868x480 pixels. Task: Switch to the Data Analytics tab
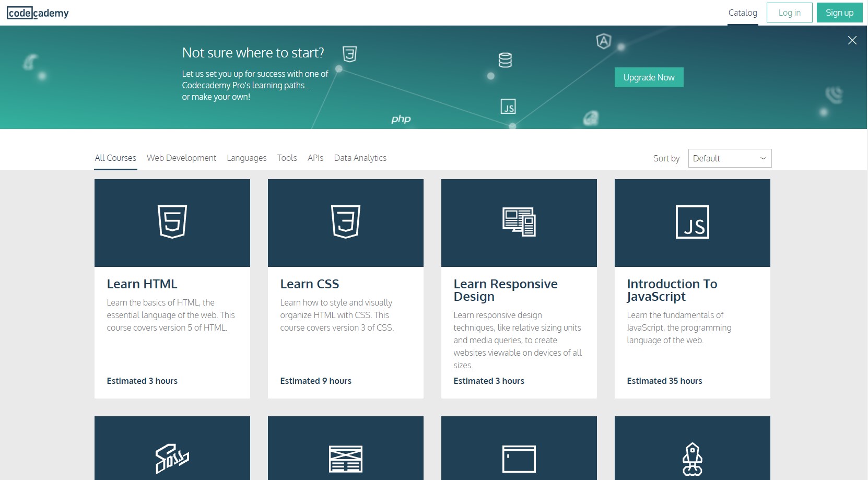pos(360,158)
